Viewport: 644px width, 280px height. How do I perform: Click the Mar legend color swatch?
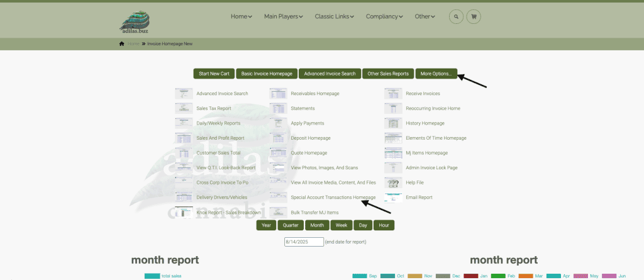tap(526, 276)
